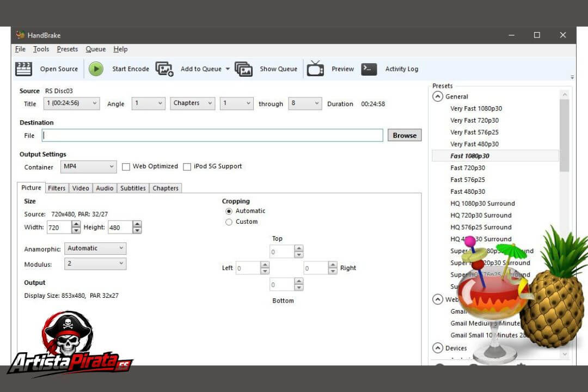
Task: Select the Custom cropping radio button
Action: 229,222
